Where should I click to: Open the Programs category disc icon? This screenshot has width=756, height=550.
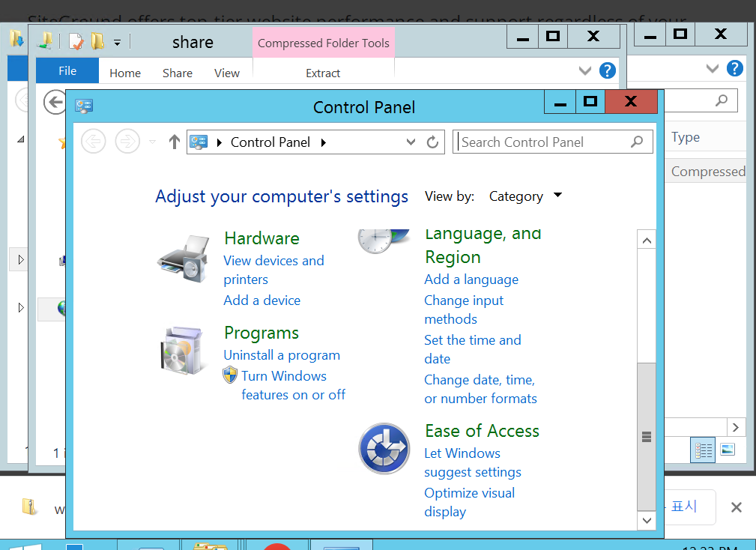[x=182, y=351]
